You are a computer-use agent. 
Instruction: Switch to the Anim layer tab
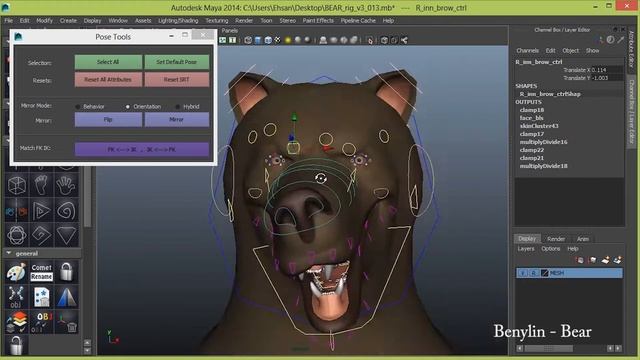click(x=582, y=239)
